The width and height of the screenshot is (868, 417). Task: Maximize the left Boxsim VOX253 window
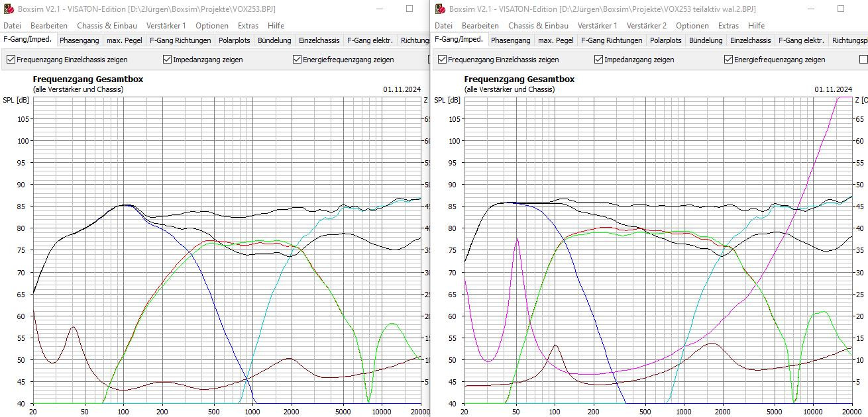pyautogui.click(x=409, y=9)
